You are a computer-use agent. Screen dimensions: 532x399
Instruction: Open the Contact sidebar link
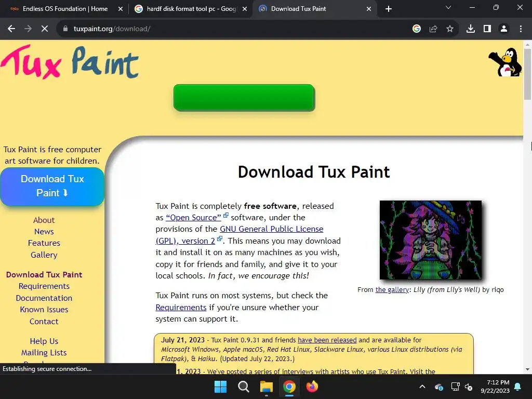point(44,322)
